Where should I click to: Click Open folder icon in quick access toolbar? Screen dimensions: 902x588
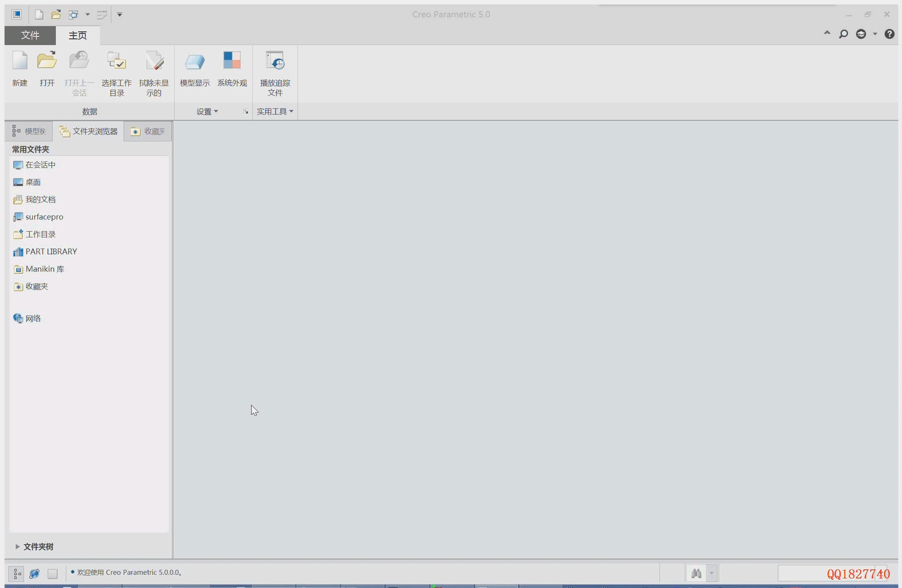56,14
